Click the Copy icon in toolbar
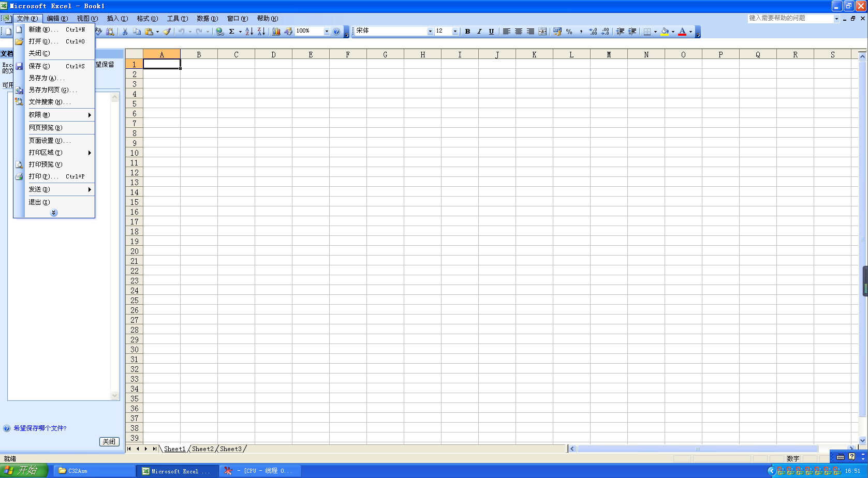The image size is (868, 478). [x=137, y=32]
